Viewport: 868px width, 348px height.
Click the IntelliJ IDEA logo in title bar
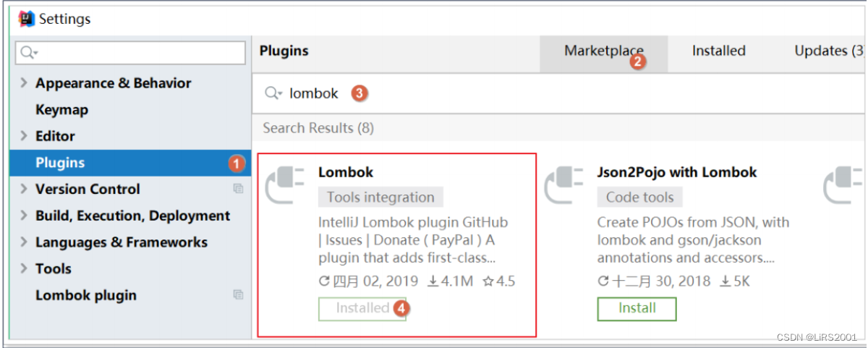coord(27,19)
